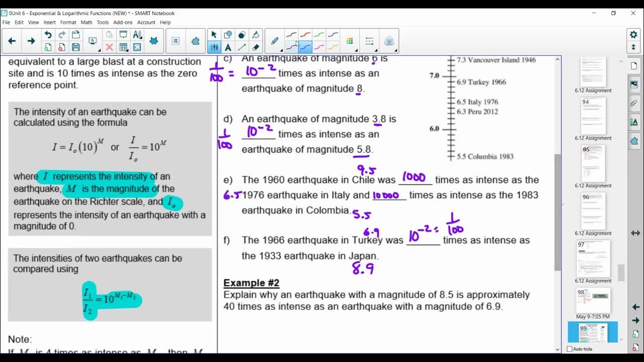This screenshot has width=644, height=362.
Task: Go to the previous page with the back arrow
Action: tap(12, 41)
